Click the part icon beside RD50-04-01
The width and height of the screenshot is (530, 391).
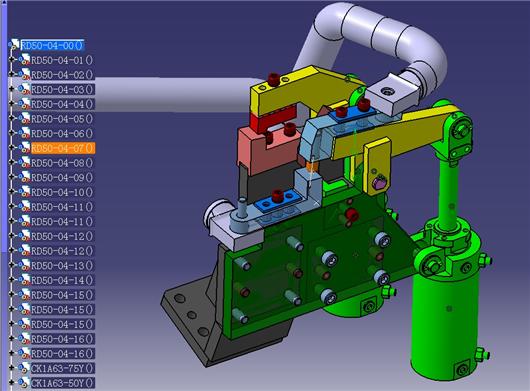click(24, 59)
